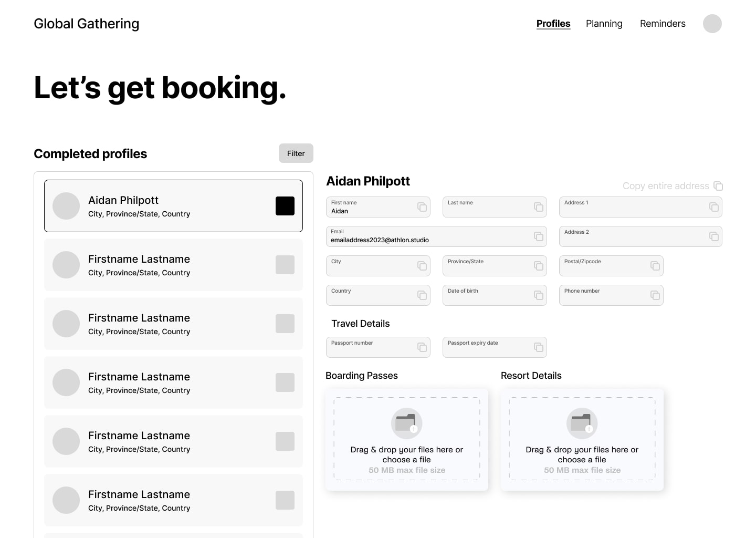The height and width of the screenshot is (538, 756).
Task: Copy the Address 1 field value
Action: pyautogui.click(x=714, y=207)
